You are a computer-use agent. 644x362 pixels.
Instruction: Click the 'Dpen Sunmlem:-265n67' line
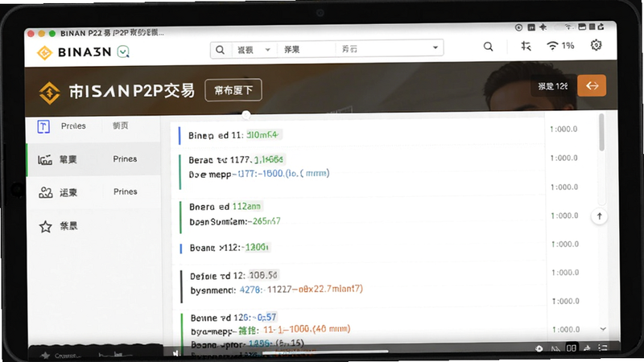click(x=234, y=222)
